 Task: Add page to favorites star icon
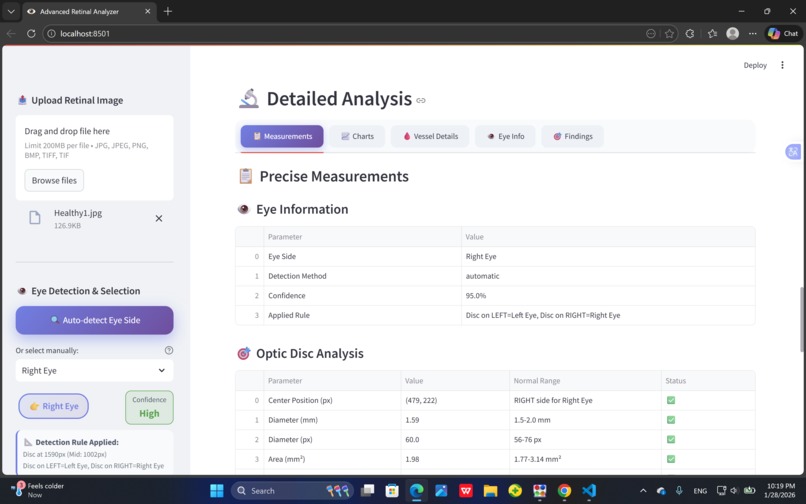click(669, 33)
